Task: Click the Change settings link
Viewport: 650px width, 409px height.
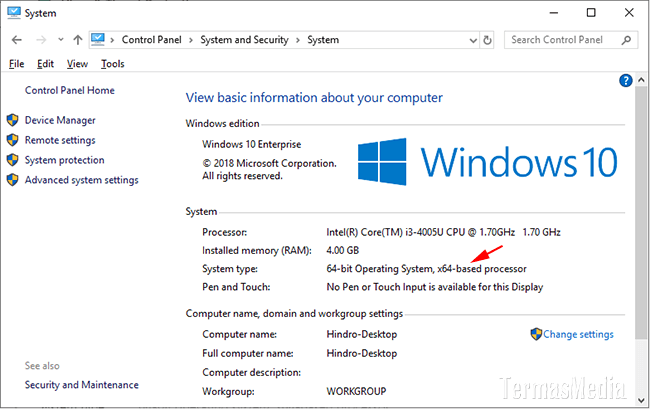Action: [x=578, y=334]
